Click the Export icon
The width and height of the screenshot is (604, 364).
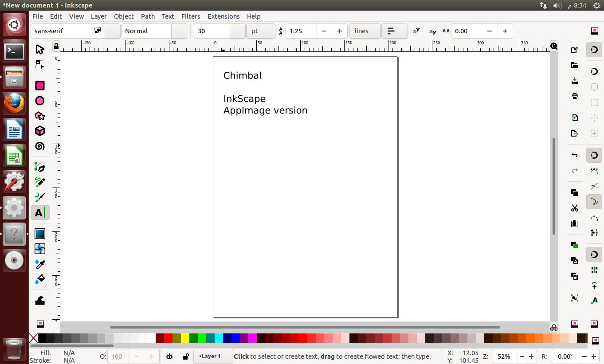(x=575, y=133)
